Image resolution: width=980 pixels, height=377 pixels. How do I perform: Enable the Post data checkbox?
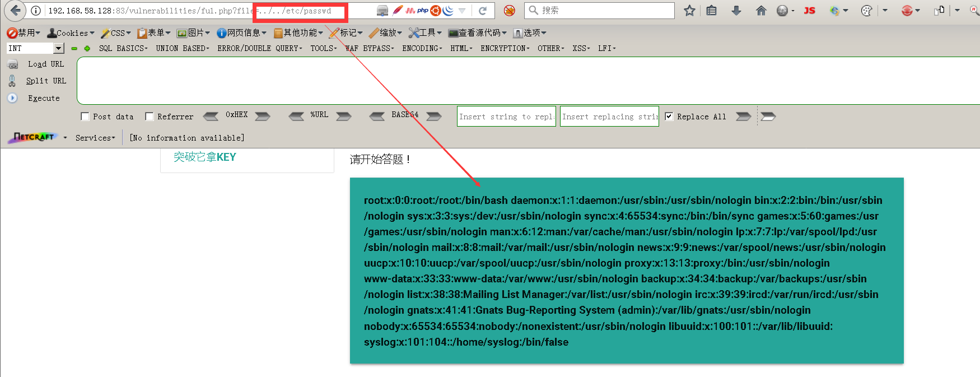[x=85, y=117]
